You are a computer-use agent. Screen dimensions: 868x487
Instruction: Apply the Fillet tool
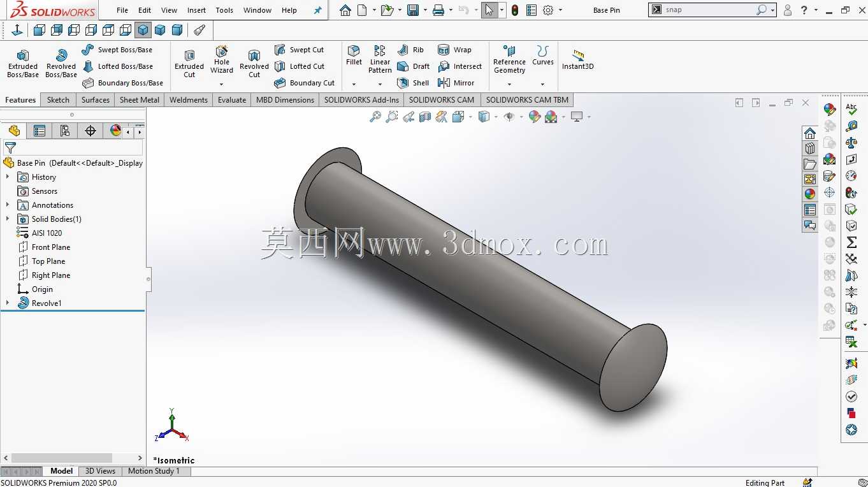click(x=354, y=55)
